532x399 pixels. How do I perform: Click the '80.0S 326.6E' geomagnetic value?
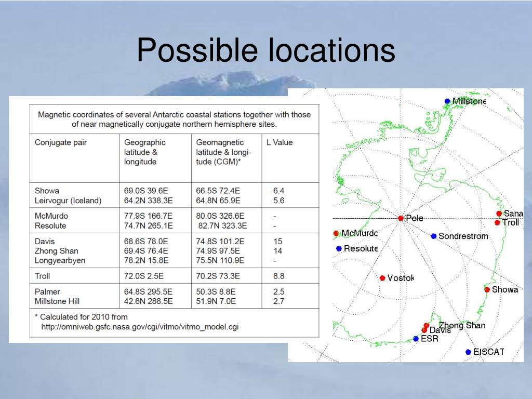(x=220, y=216)
